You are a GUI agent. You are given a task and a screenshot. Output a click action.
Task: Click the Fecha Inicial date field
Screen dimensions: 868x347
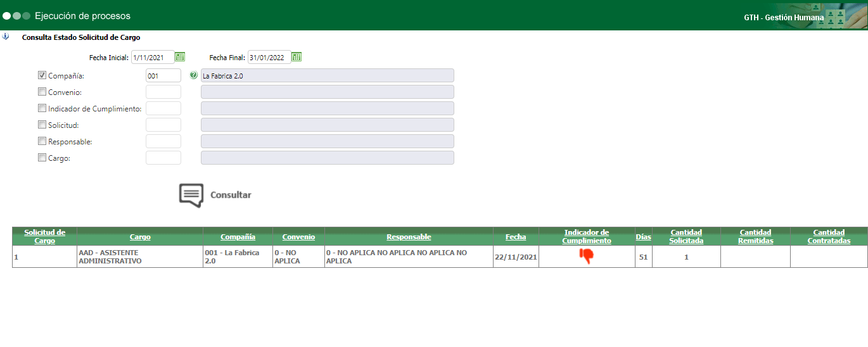tap(153, 58)
